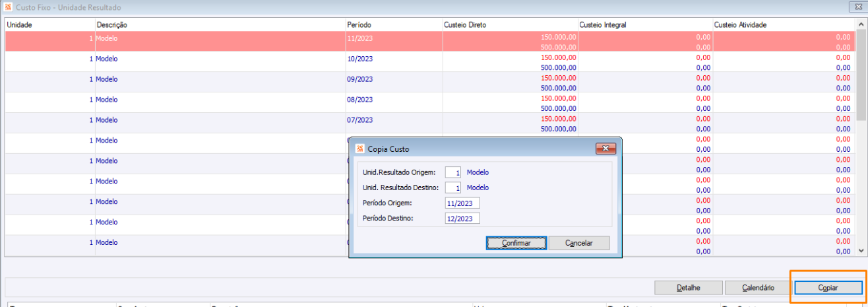Viewport: 868px width, 307px height.
Task: Click Modelo description in the 10/2023 row
Action: 107,58
